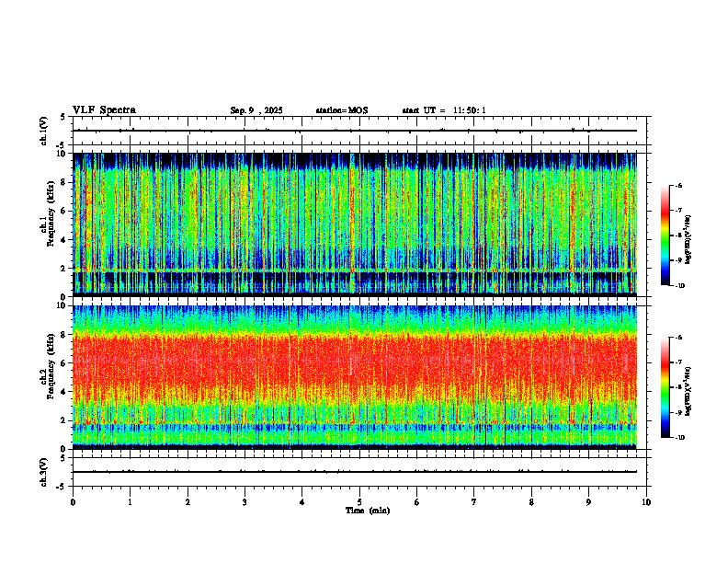Click time axis tick label 5
The height and width of the screenshot is (563, 728).
tap(359, 502)
